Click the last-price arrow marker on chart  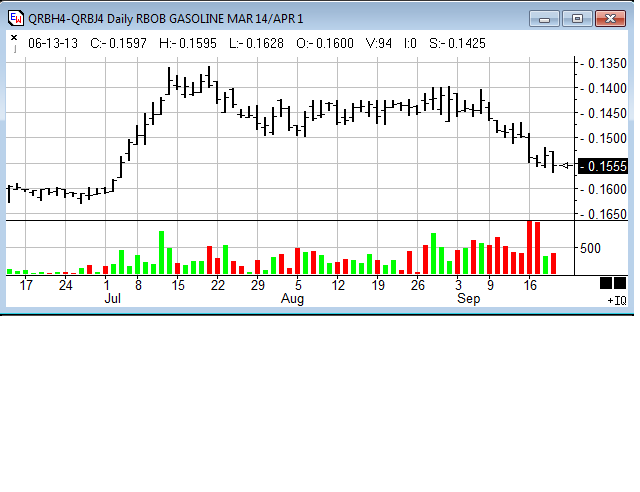[x=566, y=165]
